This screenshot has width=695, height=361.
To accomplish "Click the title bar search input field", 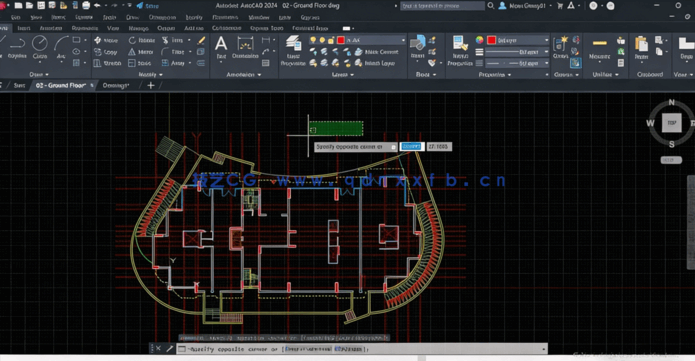I will [442, 5].
